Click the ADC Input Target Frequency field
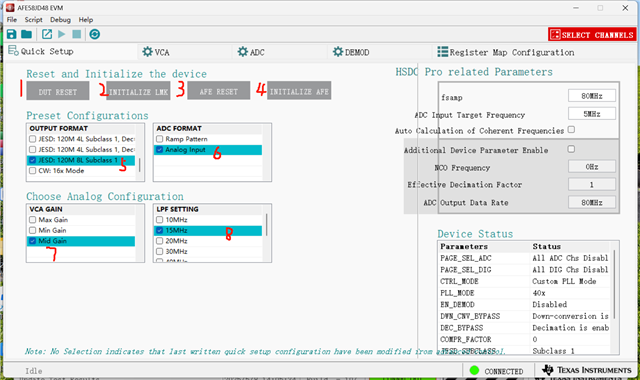The height and width of the screenshot is (380, 640). click(592, 113)
